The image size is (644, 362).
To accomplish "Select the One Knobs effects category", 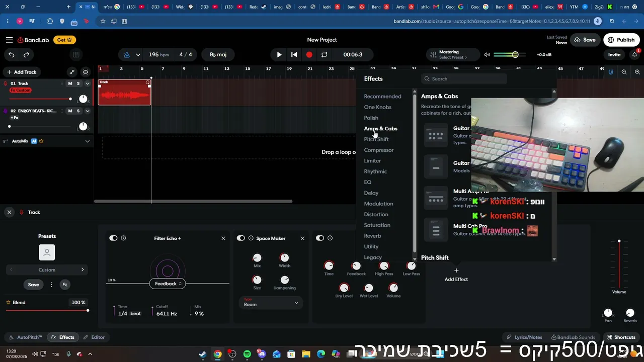I will [x=377, y=107].
